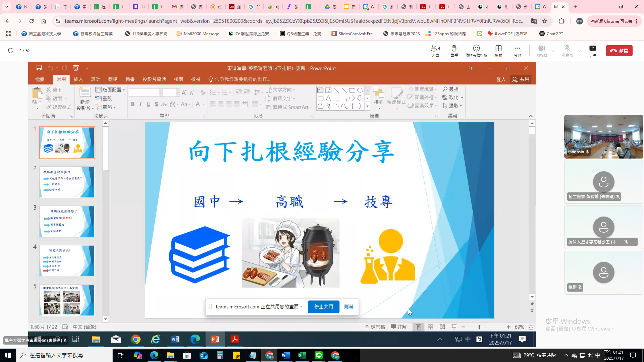The width and height of the screenshot is (644, 362).
Task: Select slide 4 thumbnail
Action: click(67, 261)
